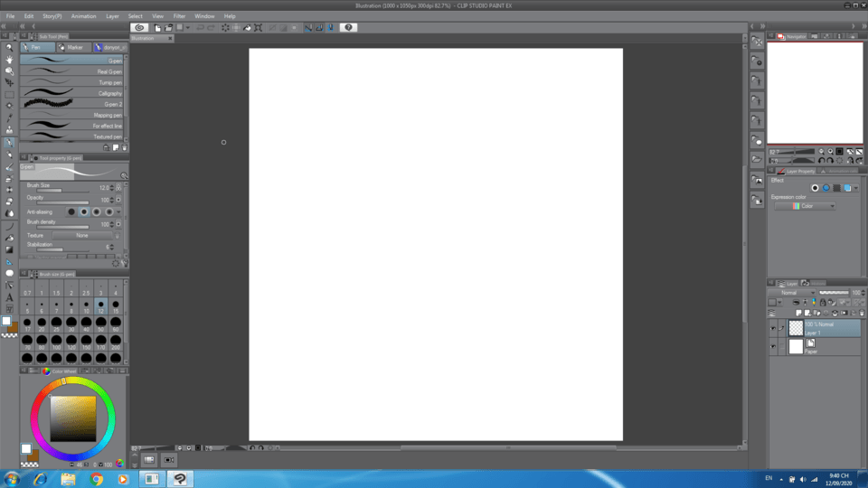This screenshot has width=868, height=488.
Task: Select the Pen tool in toolbox
Action: [x=9, y=142]
